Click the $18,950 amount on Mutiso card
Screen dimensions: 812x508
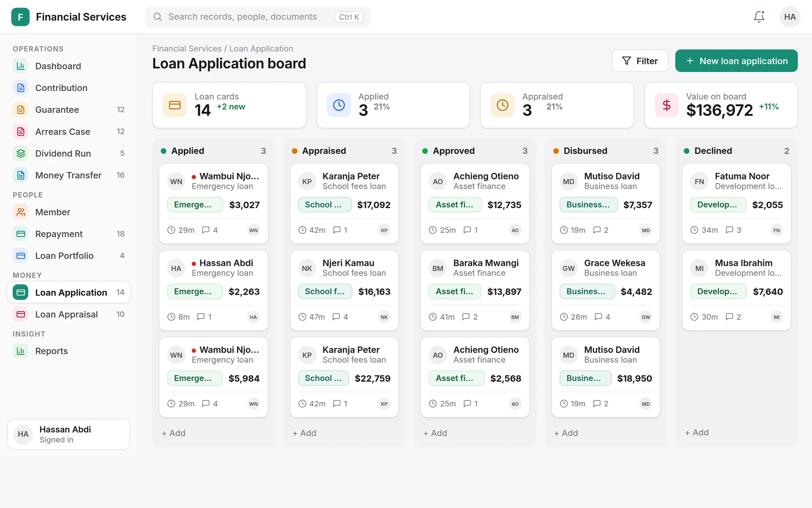(x=634, y=378)
